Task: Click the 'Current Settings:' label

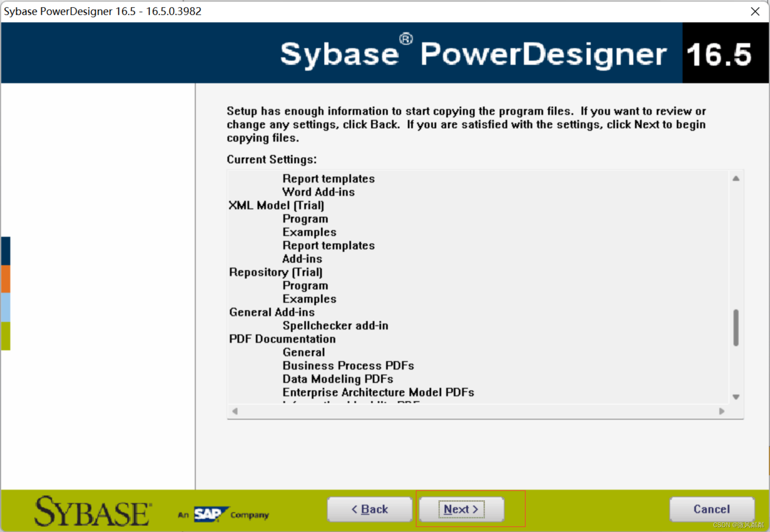Action: tap(272, 159)
